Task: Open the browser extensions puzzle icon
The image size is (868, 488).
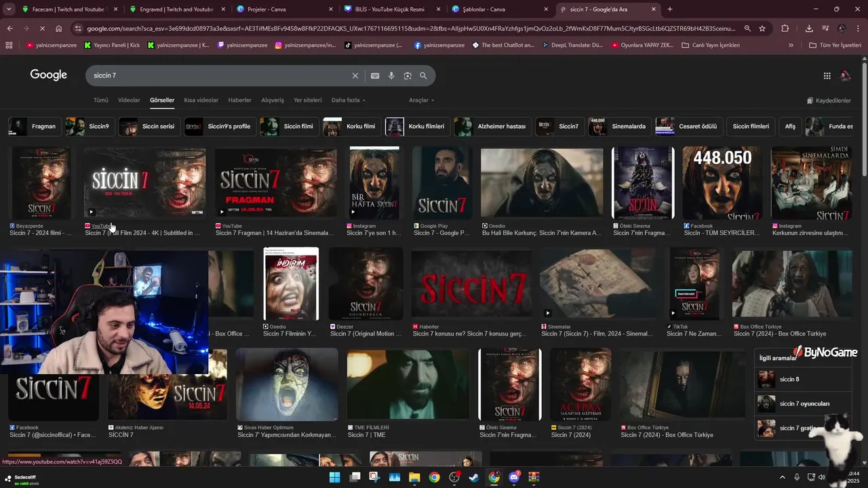Action: click(785, 28)
